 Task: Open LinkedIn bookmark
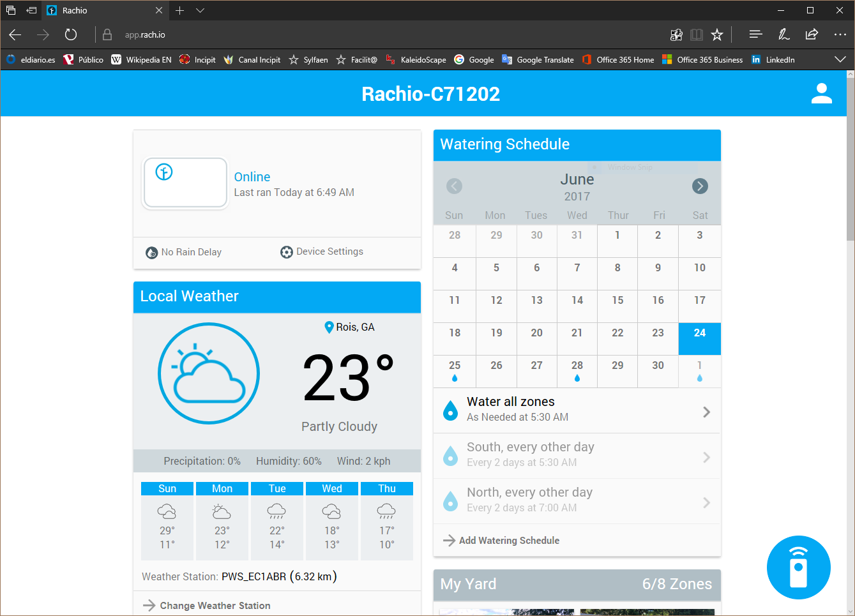tap(773, 59)
